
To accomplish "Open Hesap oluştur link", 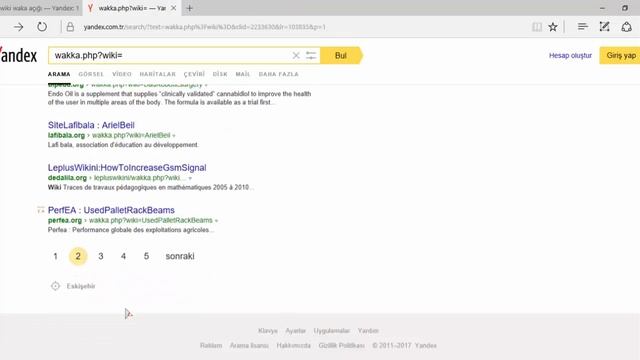I will click(570, 56).
